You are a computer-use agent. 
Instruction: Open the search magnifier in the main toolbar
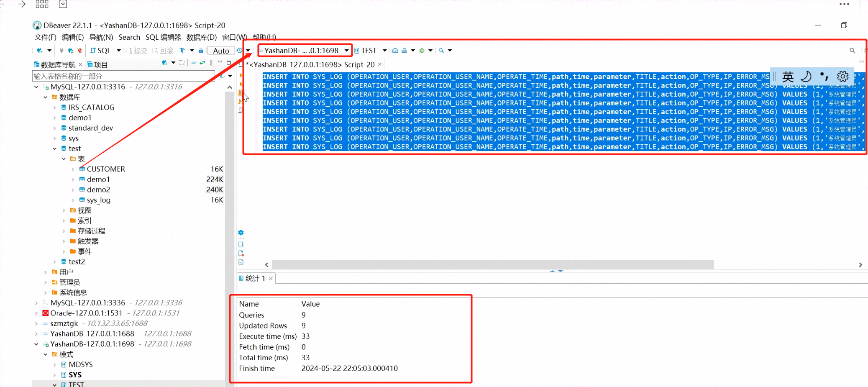coord(853,50)
